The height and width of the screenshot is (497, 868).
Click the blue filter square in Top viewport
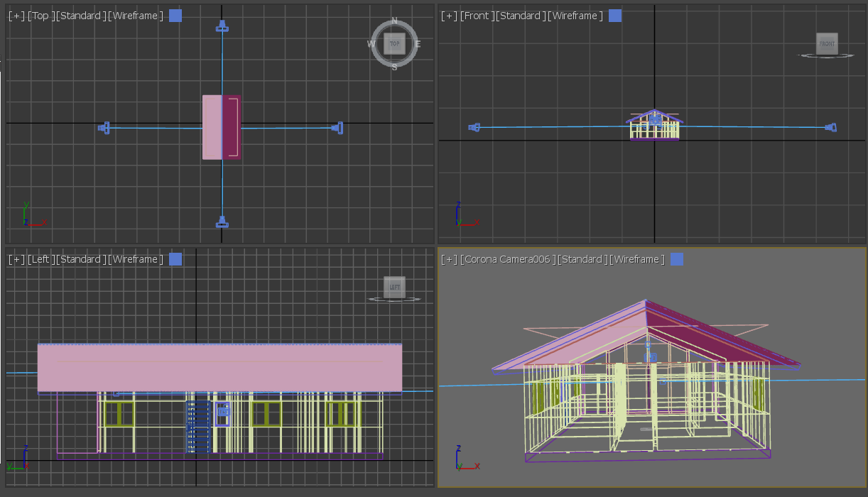click(175, 16)
